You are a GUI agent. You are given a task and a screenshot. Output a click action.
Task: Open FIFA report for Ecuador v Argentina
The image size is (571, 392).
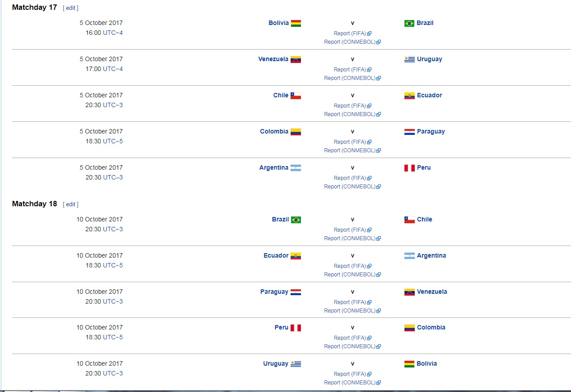pos(350,266)
